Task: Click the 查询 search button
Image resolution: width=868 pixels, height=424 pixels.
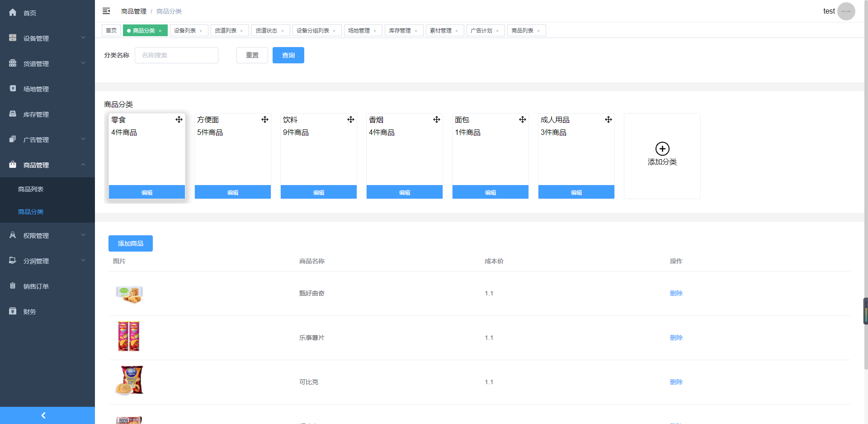Action: coord(288,55)
